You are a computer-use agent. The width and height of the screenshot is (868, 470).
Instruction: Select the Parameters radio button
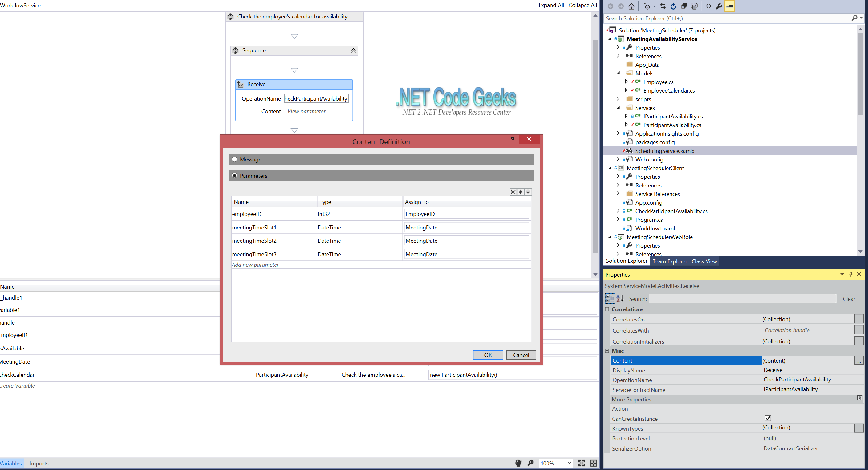click(234, 176)
